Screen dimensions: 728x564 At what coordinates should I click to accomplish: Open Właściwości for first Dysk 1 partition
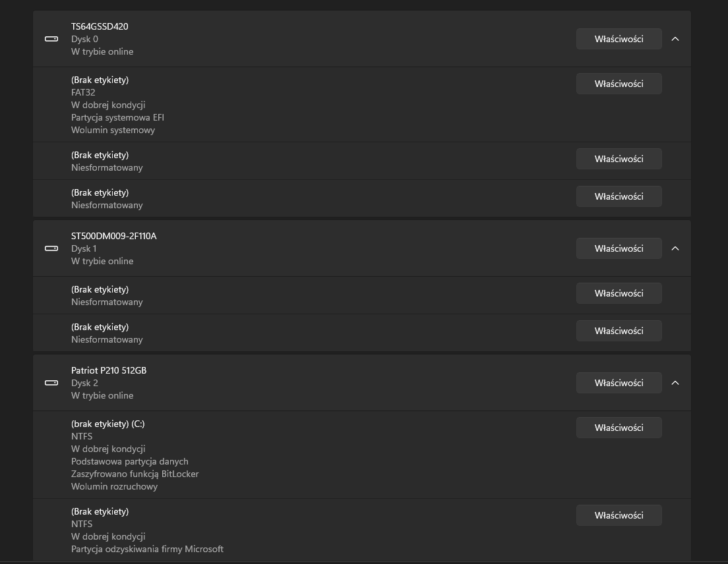(619, 294)
